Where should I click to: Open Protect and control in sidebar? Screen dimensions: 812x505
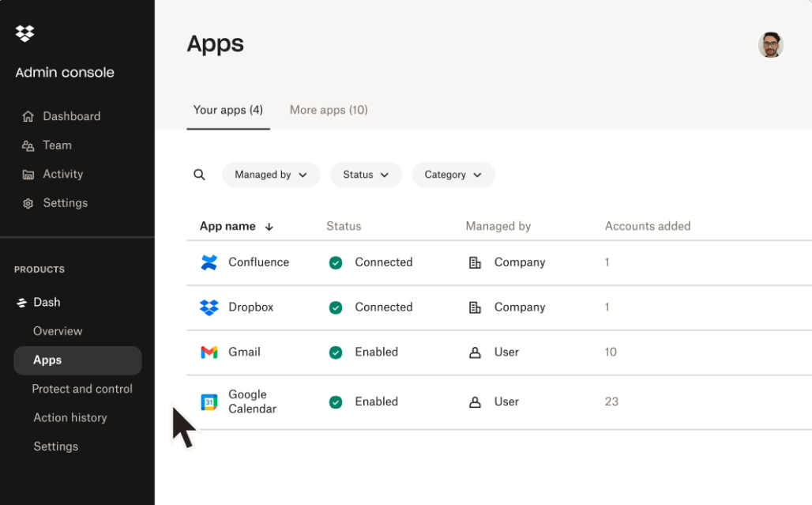(82, 389)
